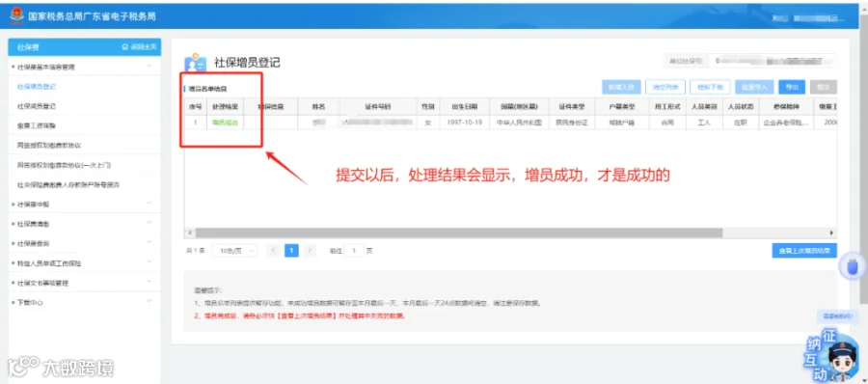This screenshot has height=384, width=868.
Task: Click the 证件类型 column header
Action: click(x=572, y=106)
